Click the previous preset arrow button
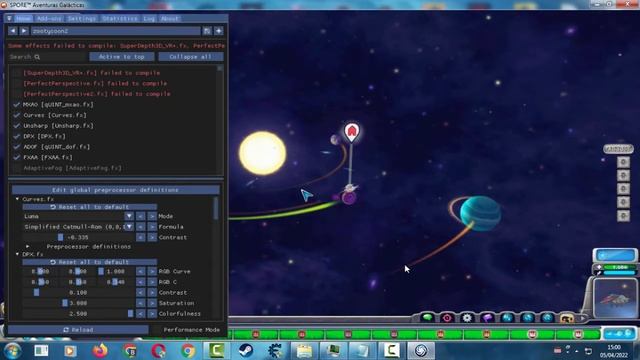640x360 pixels. [13, 31]
